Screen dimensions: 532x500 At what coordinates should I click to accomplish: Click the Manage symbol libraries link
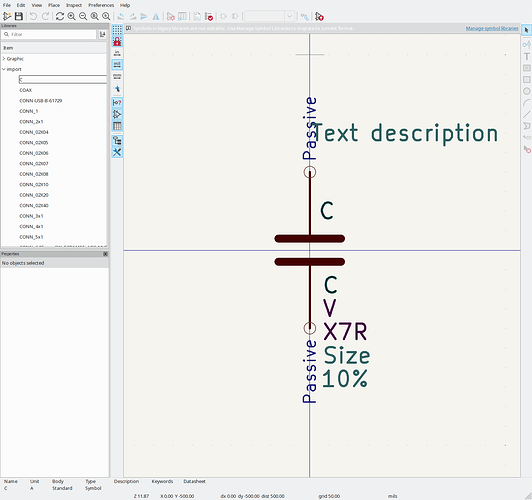pos(492,28)
